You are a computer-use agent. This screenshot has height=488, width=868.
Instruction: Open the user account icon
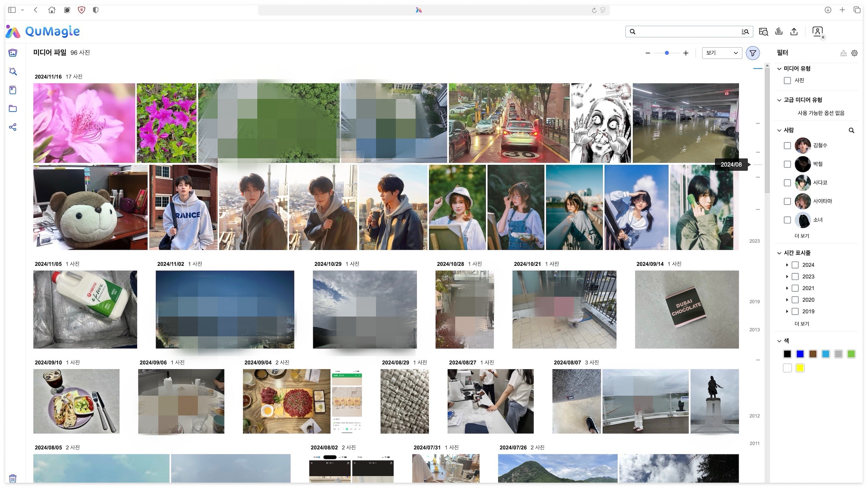817,32
